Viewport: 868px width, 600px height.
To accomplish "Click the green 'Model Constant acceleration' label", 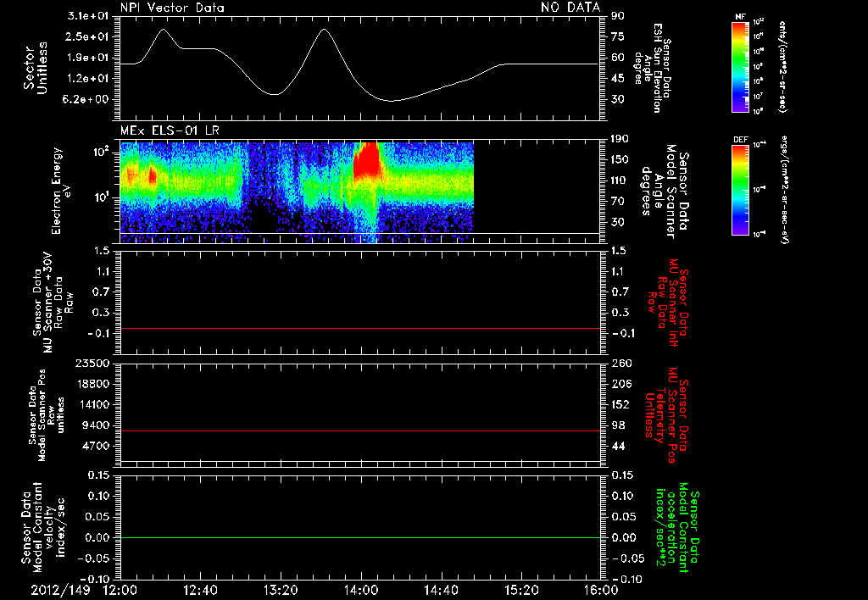I will pos(677,528).
